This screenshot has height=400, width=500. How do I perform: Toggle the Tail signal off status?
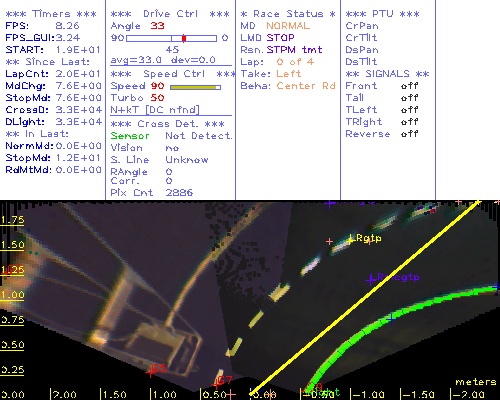click(x=409, y=98)
